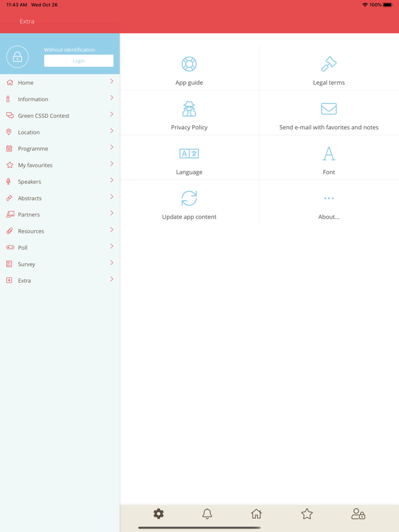Open Green CSSD Contest menu item

[43, 116]
